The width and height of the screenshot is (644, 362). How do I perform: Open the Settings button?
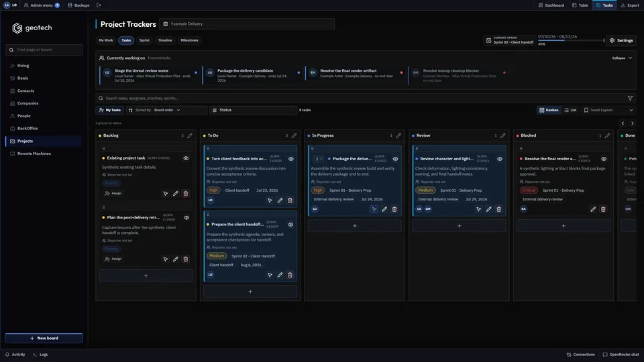coord(621,40)
